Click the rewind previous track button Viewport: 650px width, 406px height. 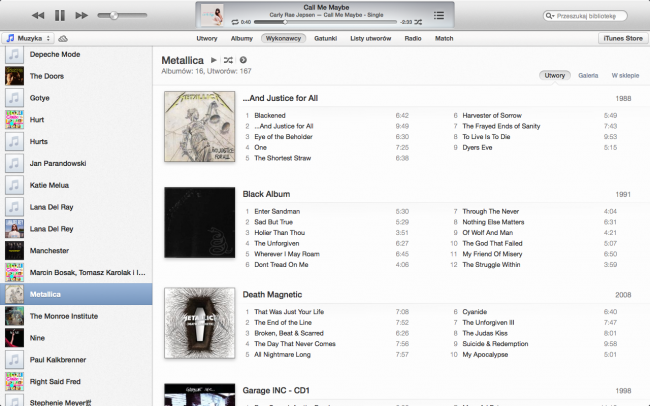click(38, 15)
